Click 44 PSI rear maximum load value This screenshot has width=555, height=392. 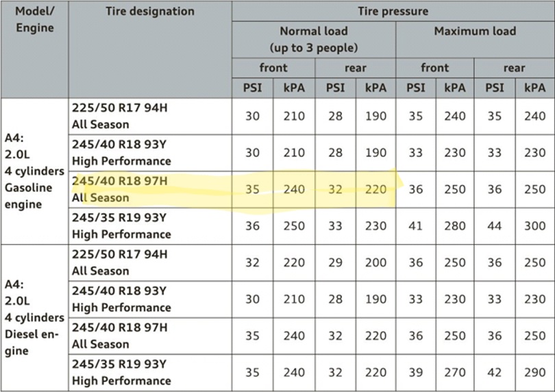coord(495,226)
